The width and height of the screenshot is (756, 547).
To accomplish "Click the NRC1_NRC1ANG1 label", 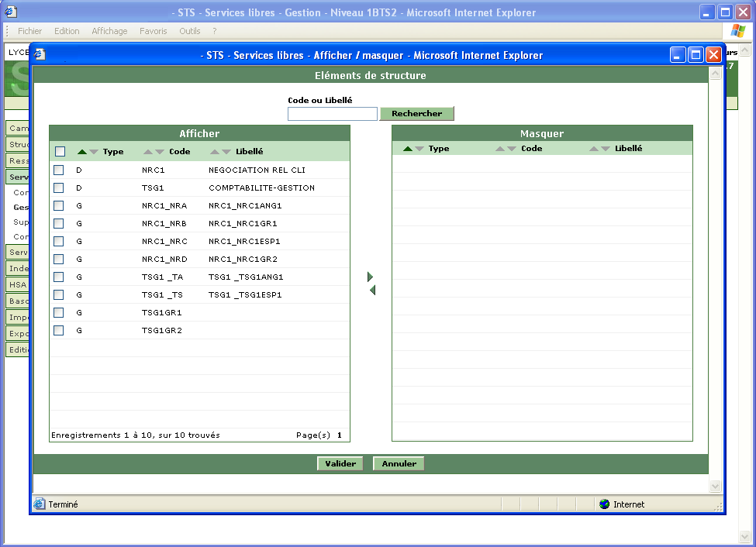I will (245, 205).
